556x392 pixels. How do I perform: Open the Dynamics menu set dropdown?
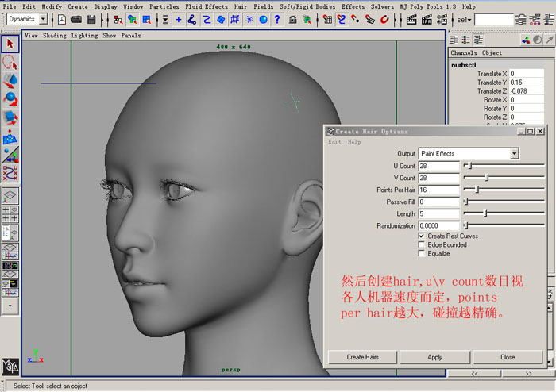click(43, 19)
